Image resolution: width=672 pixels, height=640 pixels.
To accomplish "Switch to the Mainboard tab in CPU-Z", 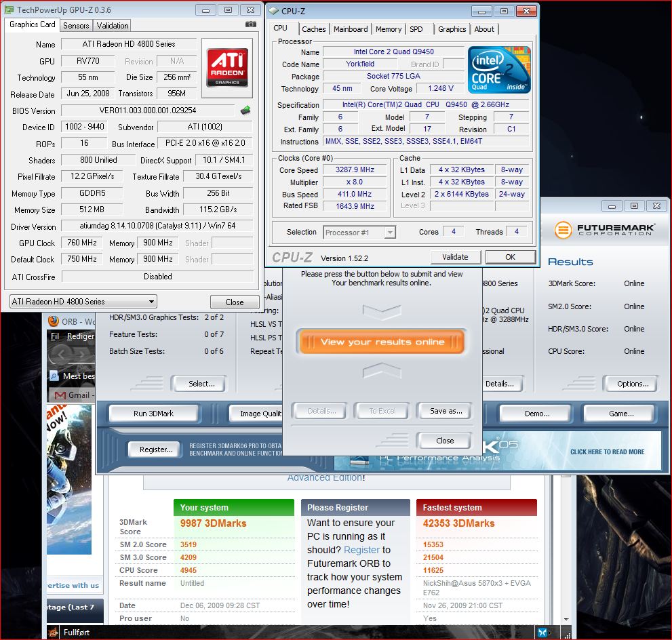I will click(351, 29).
